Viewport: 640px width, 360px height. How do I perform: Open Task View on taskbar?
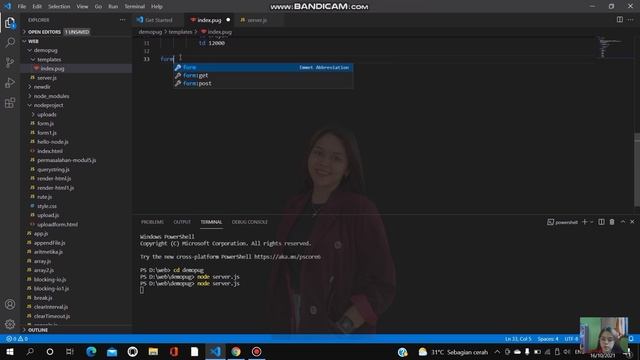click(x=70, y=351)
